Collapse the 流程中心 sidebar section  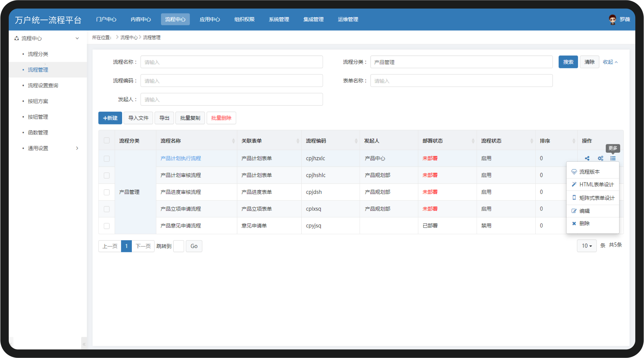(77, 38)
